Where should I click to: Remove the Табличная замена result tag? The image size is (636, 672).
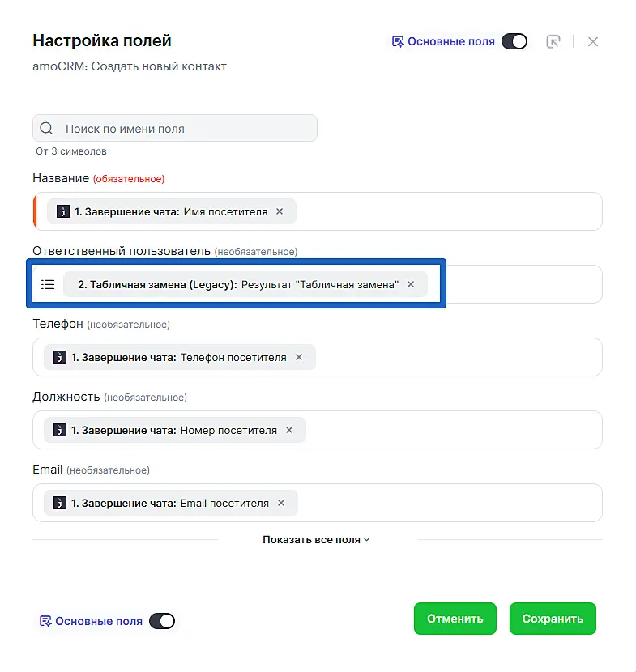coord(411,284)
